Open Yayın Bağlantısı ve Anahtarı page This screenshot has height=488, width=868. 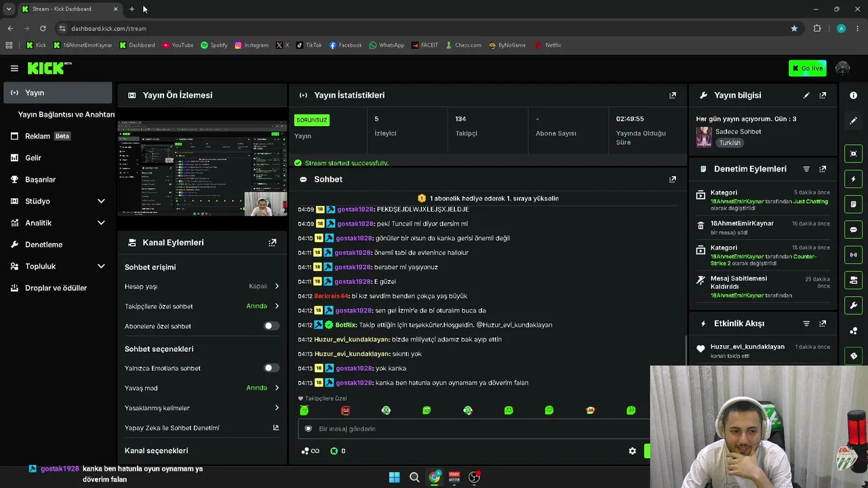(66, 115)
